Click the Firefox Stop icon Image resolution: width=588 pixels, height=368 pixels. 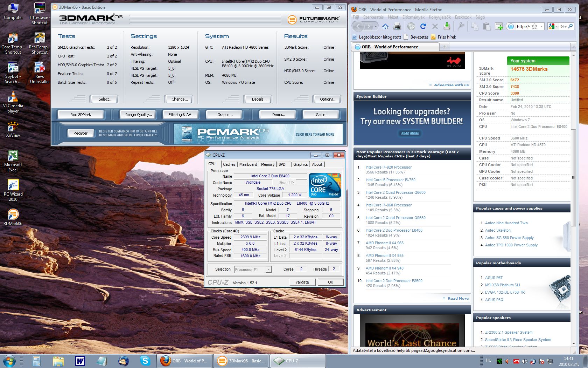coord(435,26)
